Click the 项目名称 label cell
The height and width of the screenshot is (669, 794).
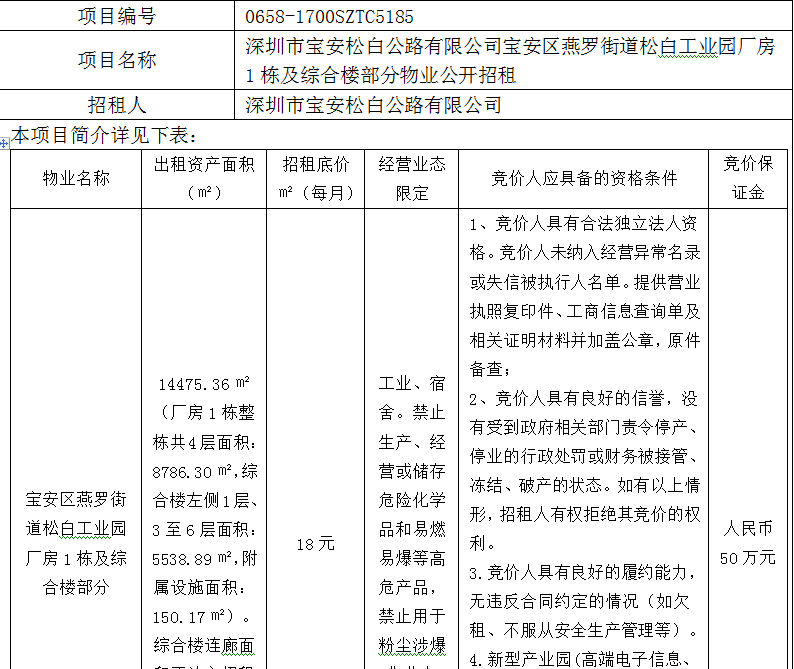(117, 60)
